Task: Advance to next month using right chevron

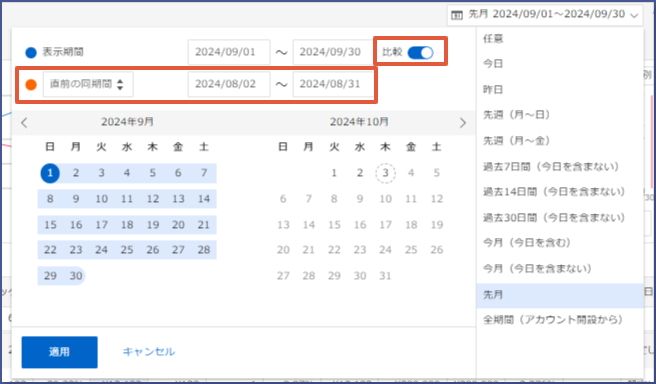Action: 462,123
